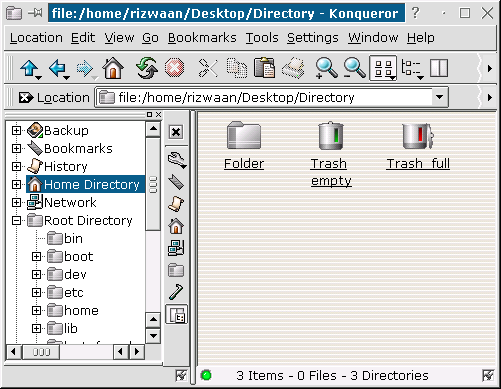The image size is (501, 389).
Task: Open the Home Directory sidebar tab icon
Action: 176,226
